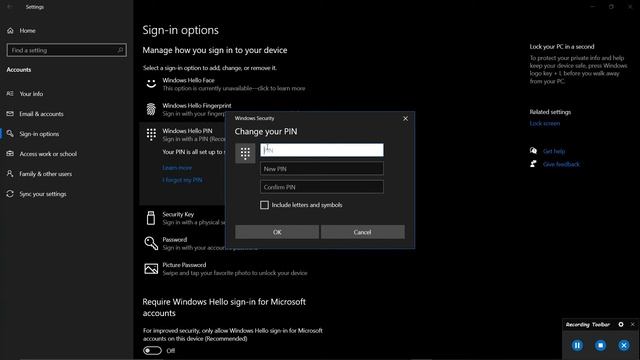Select 'Sign-in options' in the sidebar

(x=39, y=134)
